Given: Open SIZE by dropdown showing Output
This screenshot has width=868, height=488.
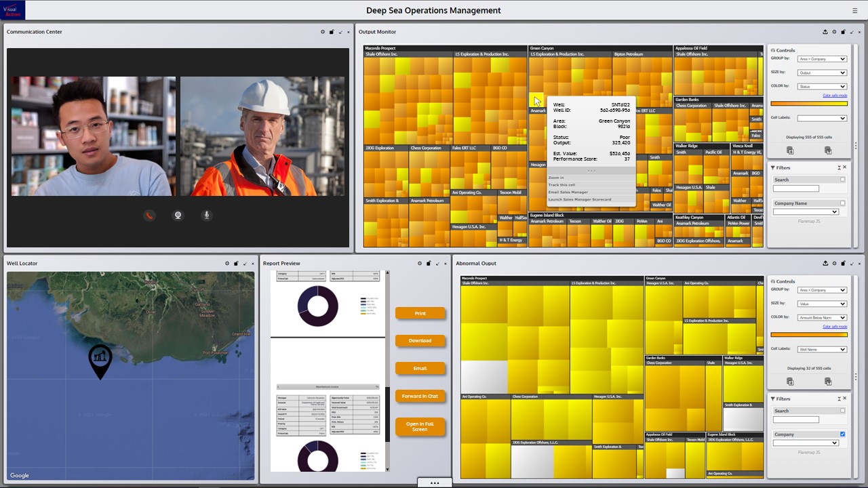Looking at the screenshot, I should pyautogui.click(x=823, y=73).
